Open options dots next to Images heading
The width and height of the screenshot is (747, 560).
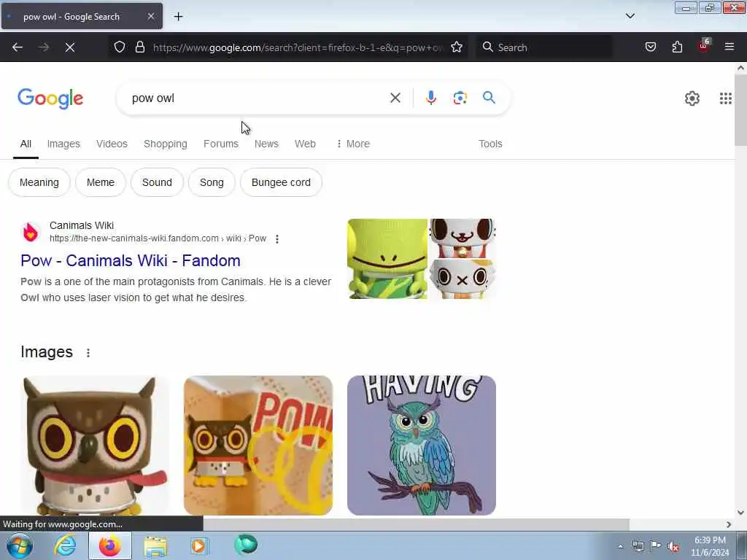pos(88,353)
